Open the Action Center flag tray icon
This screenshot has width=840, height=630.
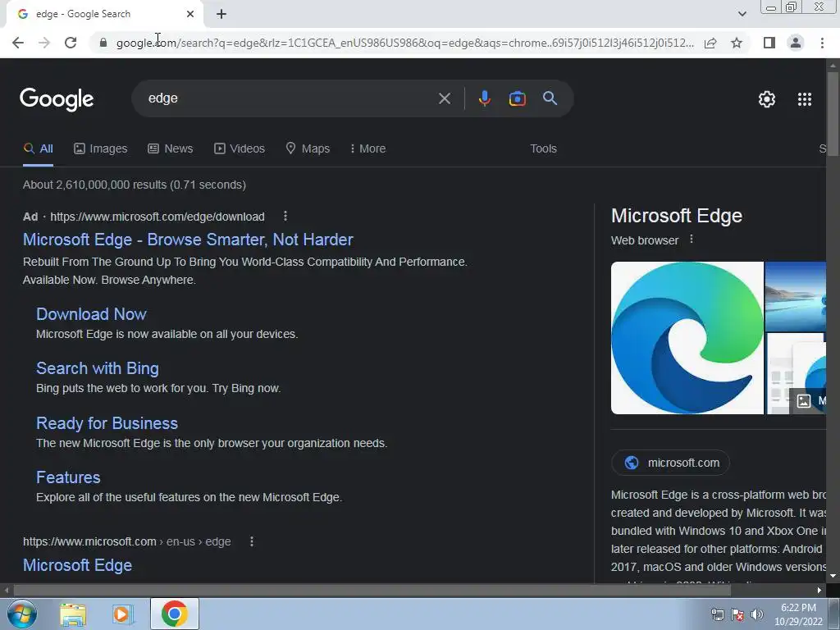[x=737, y=614]
